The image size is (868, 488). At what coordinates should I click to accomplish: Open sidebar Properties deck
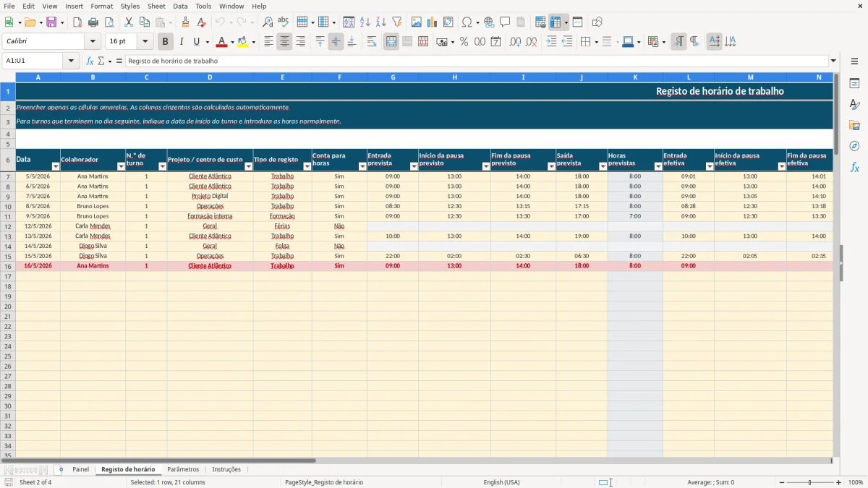pyautogui.click(x=854, y=84)
